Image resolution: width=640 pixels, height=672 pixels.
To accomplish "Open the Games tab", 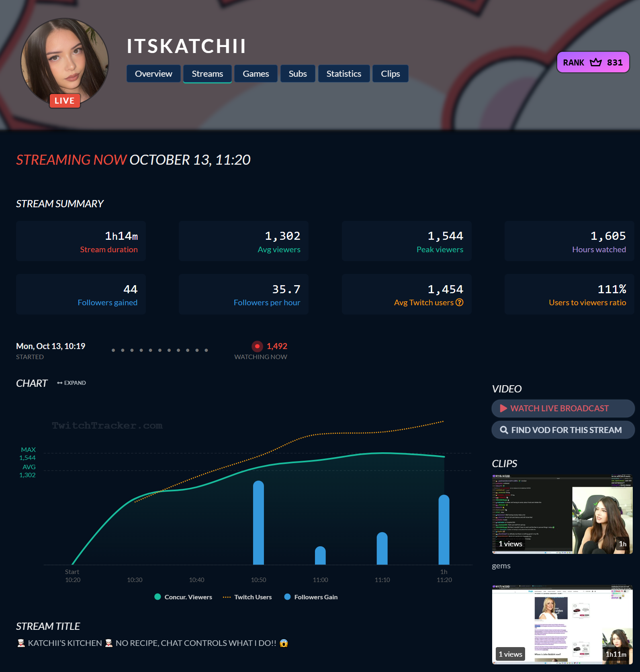I will pos(256,74).
